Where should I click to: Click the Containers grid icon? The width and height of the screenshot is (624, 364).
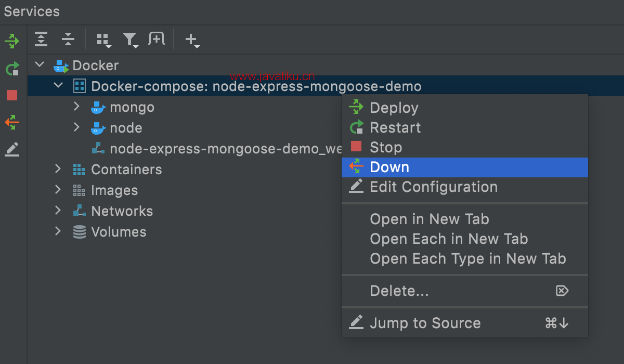(79, 169)
